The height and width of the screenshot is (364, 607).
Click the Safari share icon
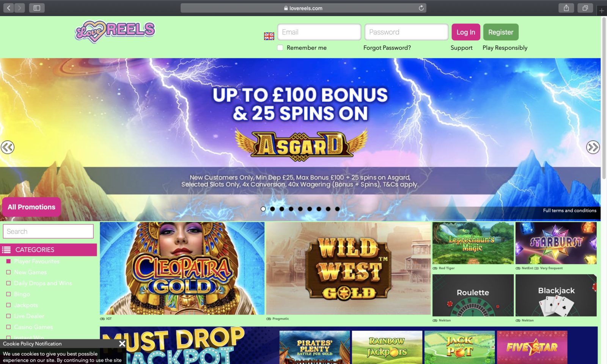566,8
